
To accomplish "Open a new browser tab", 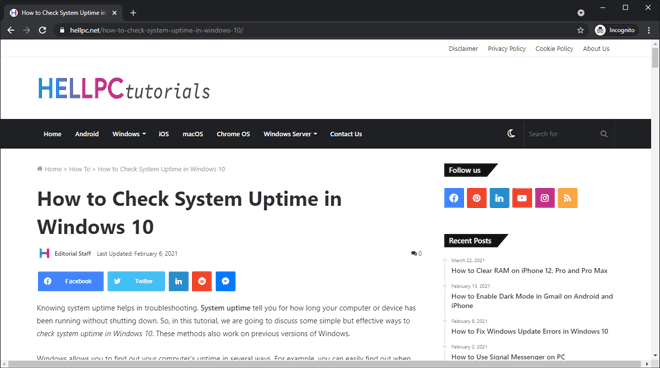I will [x=133, y=13].
